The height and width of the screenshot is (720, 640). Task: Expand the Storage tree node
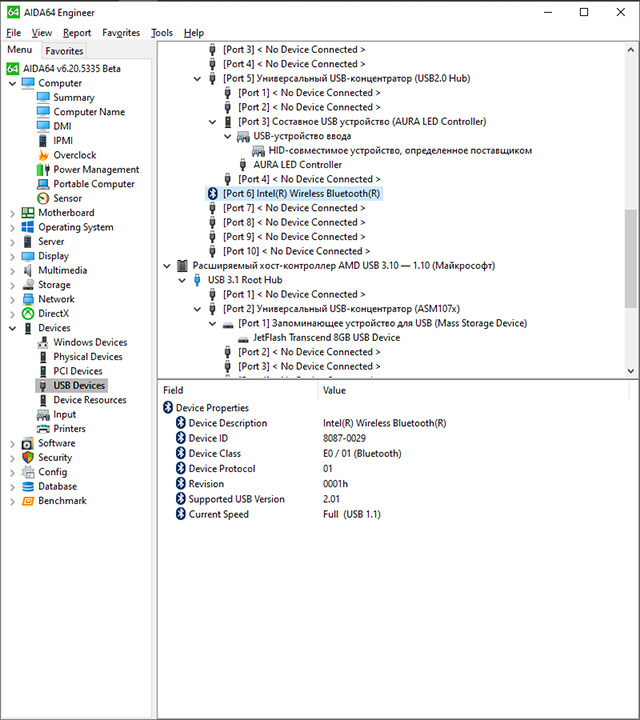click(x=12, y=285)
